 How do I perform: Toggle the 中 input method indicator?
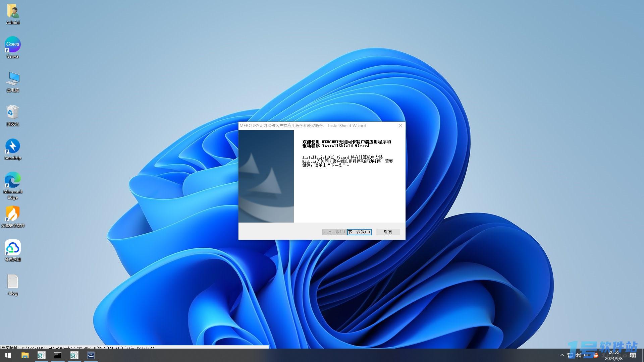point(586,355)
